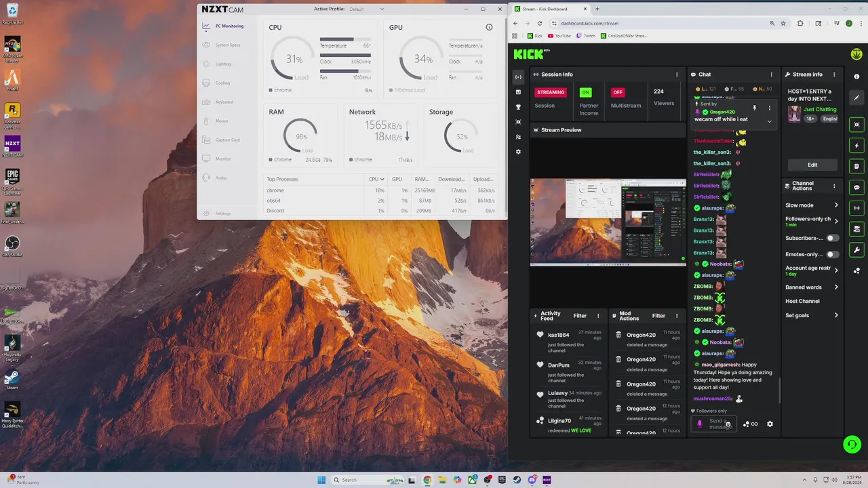The width and height of the screenshot is (868, 488).
Task: Click the Chrome address bar URL
Action: point(589,23)
